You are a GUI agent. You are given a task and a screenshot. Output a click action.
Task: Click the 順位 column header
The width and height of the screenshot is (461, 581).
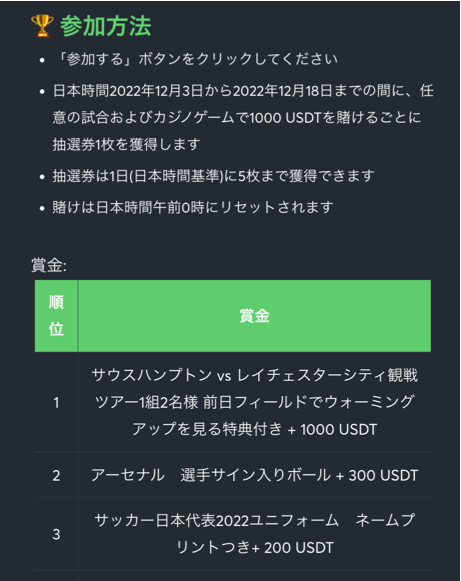tap(56, 316)
